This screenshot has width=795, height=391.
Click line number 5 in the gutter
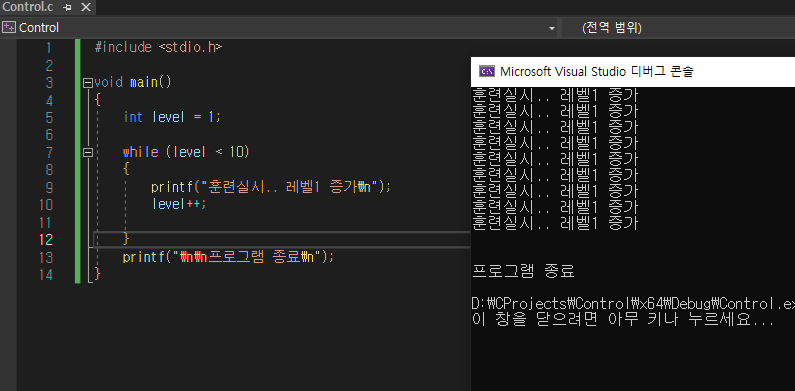pos(49,118)
